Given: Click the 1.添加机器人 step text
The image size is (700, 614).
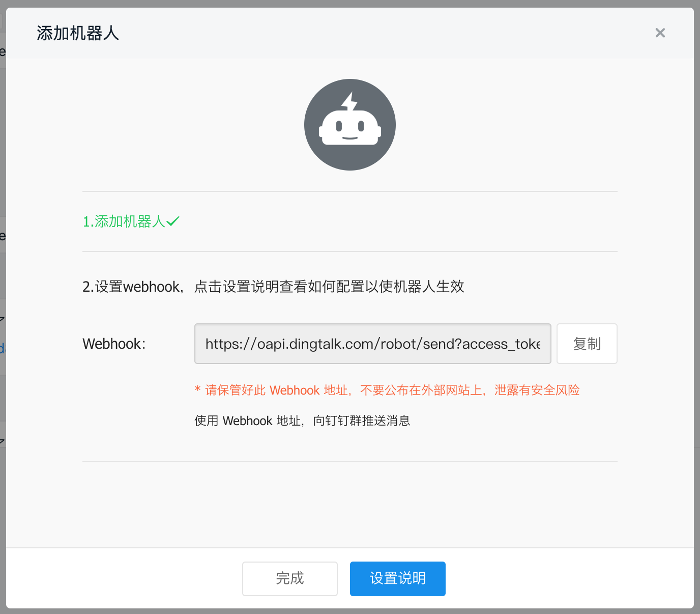Looking at the screenshot, I should click(x=124, y=221).
